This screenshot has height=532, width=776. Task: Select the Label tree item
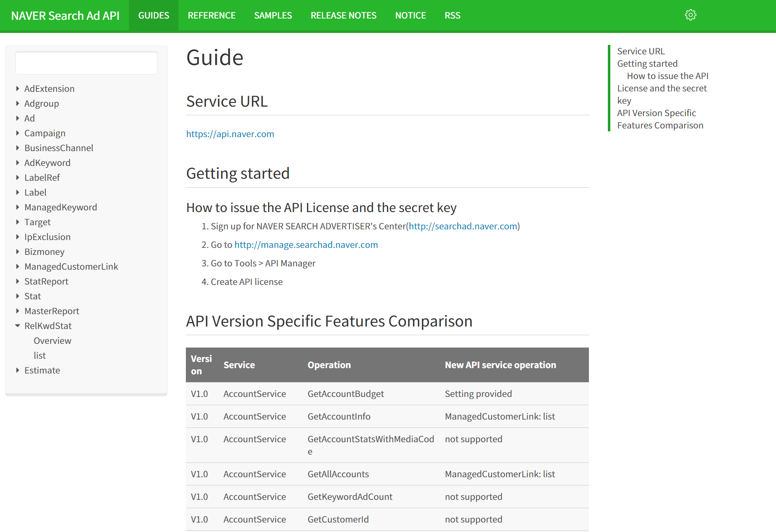click(x=35, y=192)
